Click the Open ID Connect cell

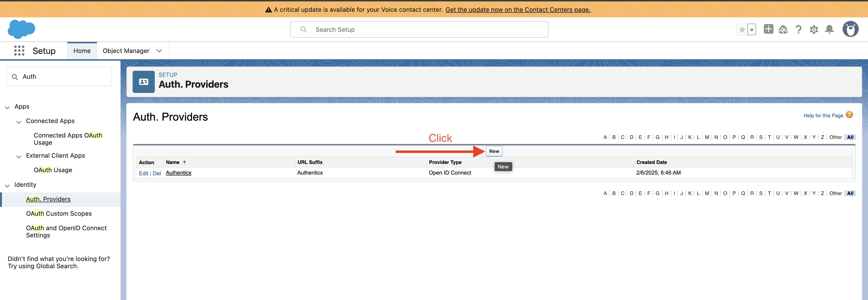[x=450, y=173]
